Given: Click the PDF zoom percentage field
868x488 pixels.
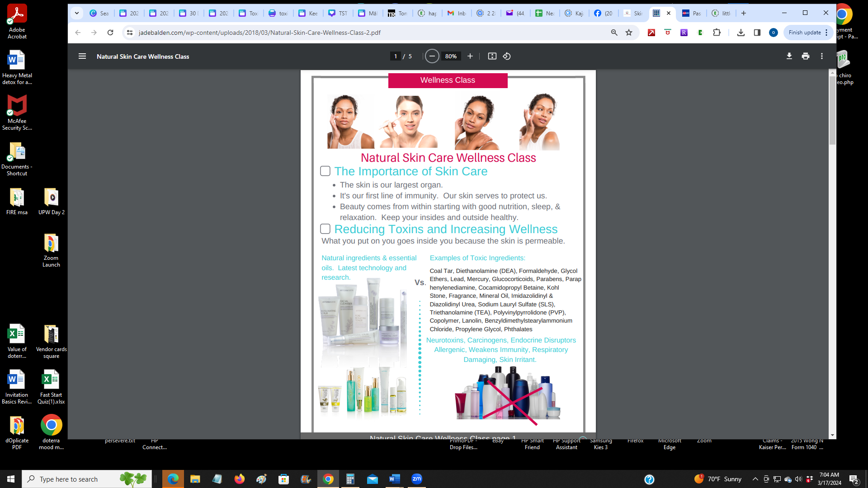Looking at the screenshot, I should pyautogui.click(x=451, y=56).
